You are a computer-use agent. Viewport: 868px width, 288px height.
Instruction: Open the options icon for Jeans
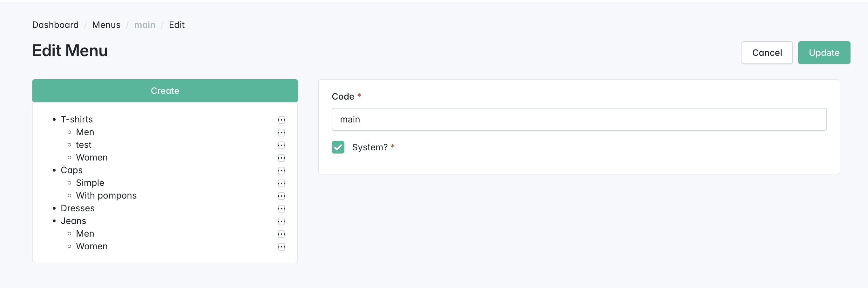point(281,221)
